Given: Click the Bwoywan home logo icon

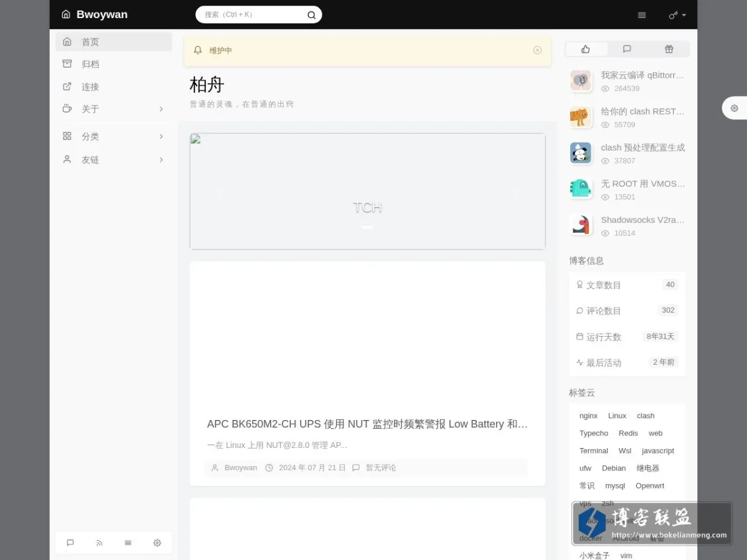Looking at the screenshot, I should point(66,14).
